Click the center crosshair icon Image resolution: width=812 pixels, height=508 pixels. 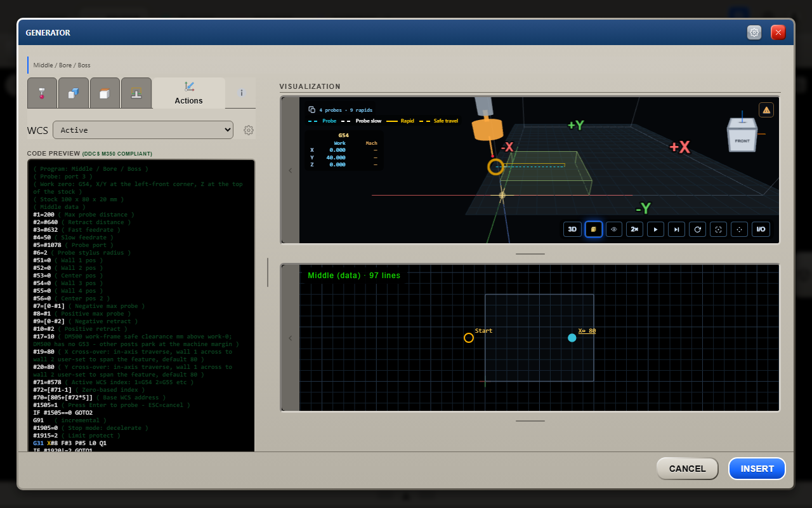point(740,229)
